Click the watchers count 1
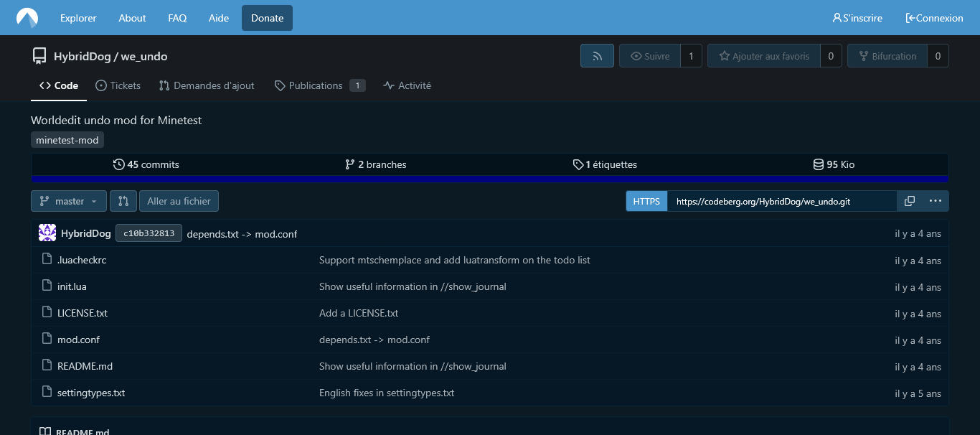This screenshot has height=435, width=980. [x=691, y=56]
